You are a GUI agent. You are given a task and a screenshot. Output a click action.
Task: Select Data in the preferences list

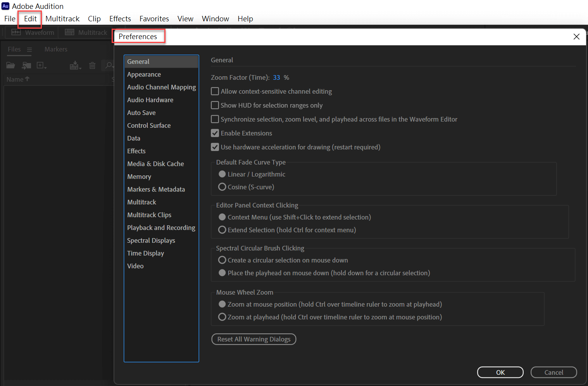pos(161,138)
